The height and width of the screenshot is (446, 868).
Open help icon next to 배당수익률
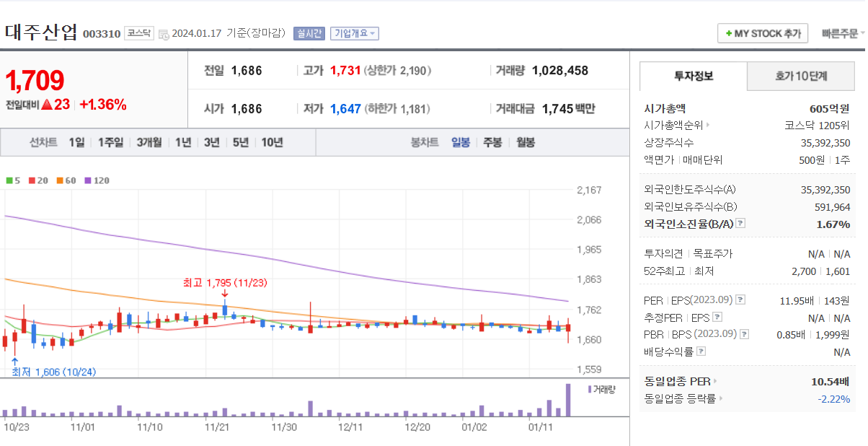point(701,352)
